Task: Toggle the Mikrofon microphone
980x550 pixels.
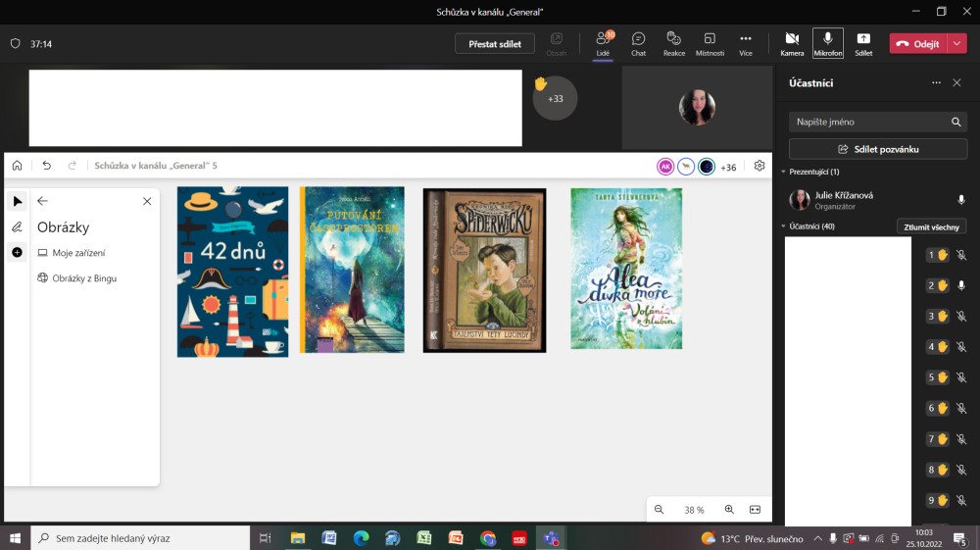Action: [x=827, y=44]
